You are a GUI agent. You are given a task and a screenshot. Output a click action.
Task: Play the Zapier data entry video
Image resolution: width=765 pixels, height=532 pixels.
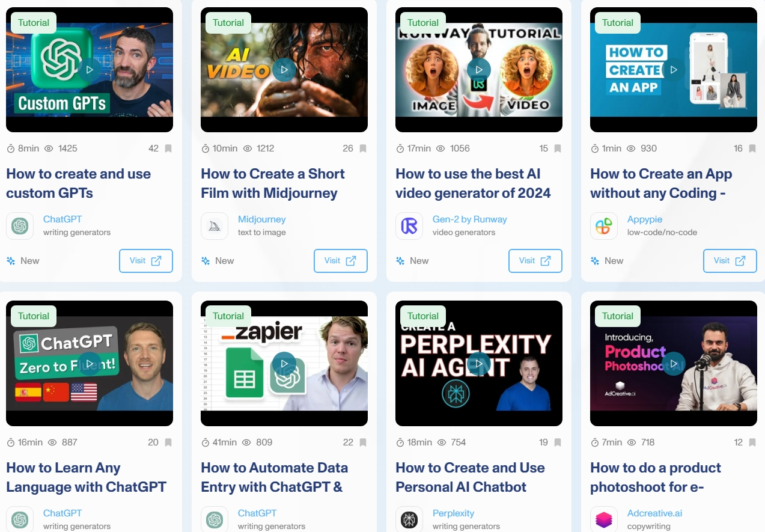click(x=284, y=363)
